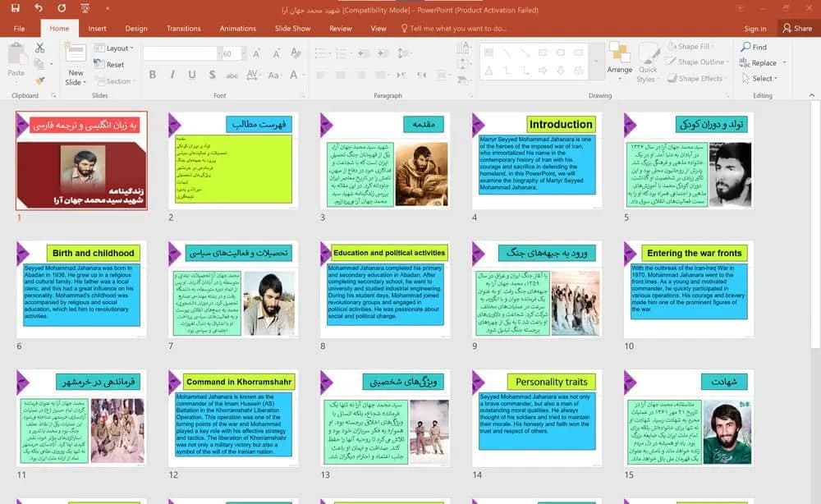
Task: Click the Find magnifier icon
Action: tap(745, 47)
